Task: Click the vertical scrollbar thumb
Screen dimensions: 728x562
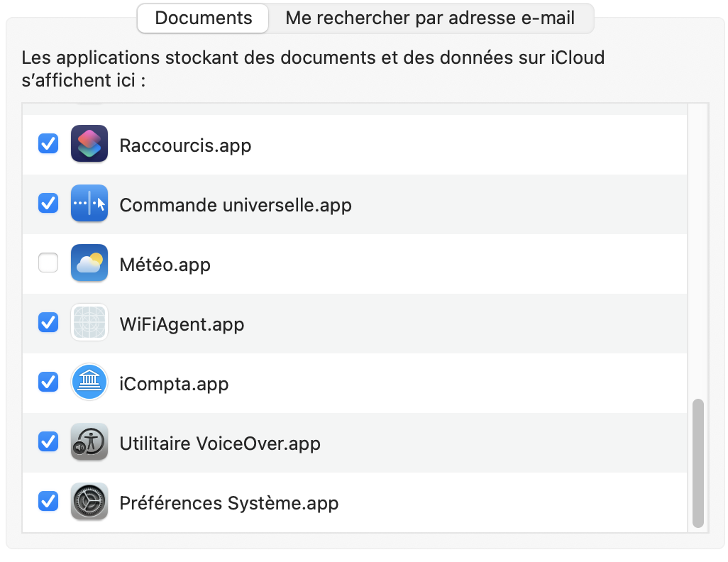Action: pos(697,463)
